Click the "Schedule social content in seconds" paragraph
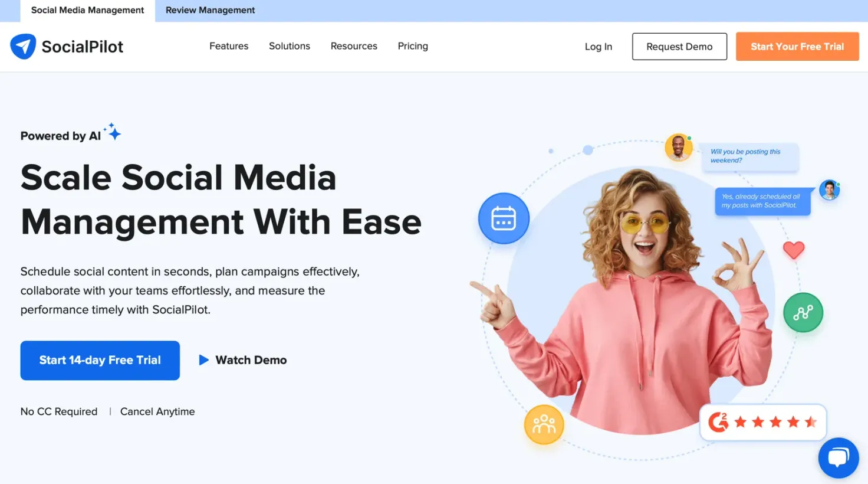Image resolution: width=868 pixels, height=484 pixels. coord(190,290)
